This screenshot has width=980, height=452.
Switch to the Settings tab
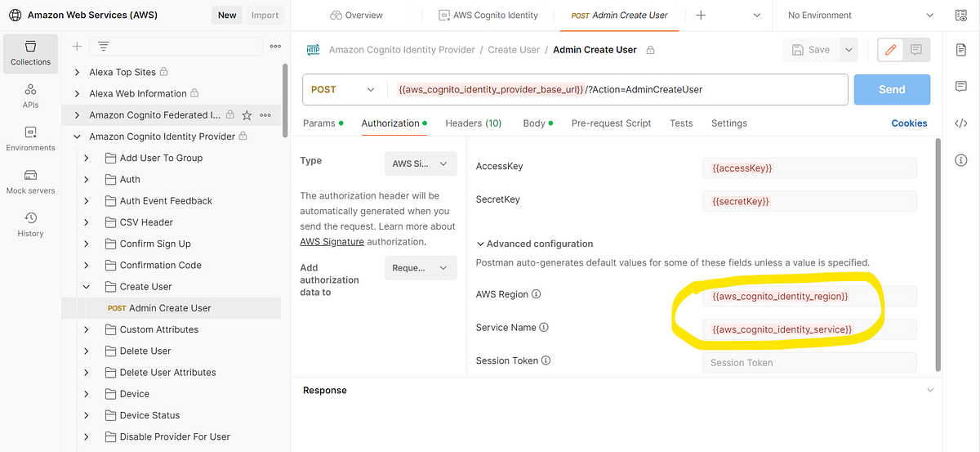(x=729, y=123)
